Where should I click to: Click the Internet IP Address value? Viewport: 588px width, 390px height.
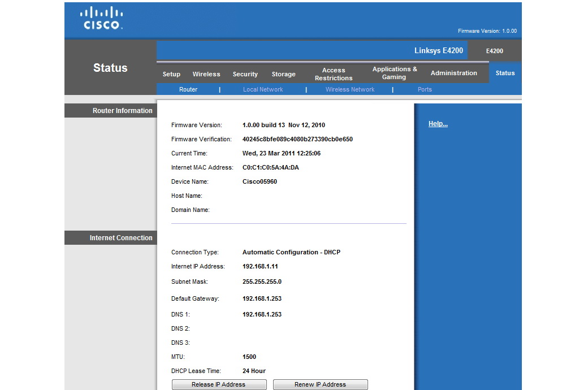coord(260,266)
